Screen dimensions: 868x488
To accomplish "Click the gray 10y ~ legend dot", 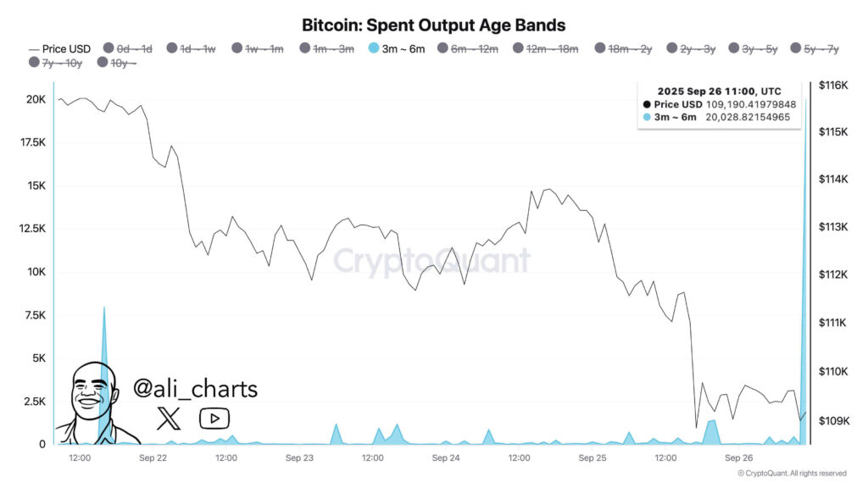I will (x=103, y=63).
